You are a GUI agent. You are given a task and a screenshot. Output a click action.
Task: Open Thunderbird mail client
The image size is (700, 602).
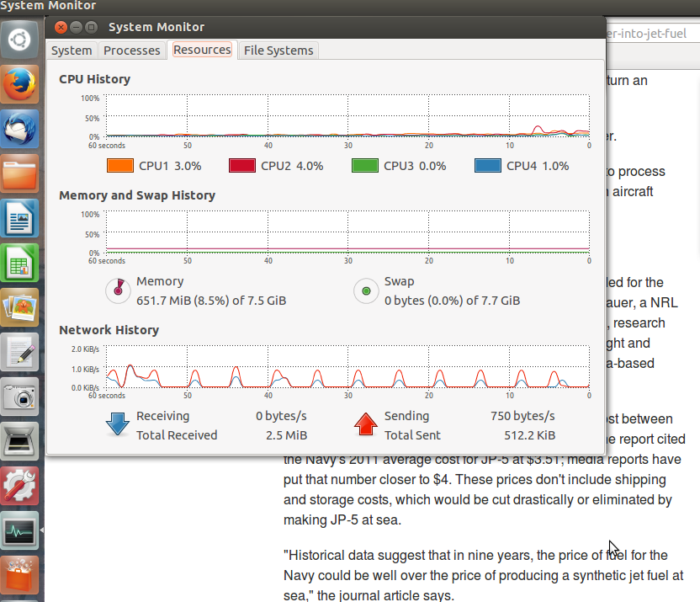pos(19,129)
